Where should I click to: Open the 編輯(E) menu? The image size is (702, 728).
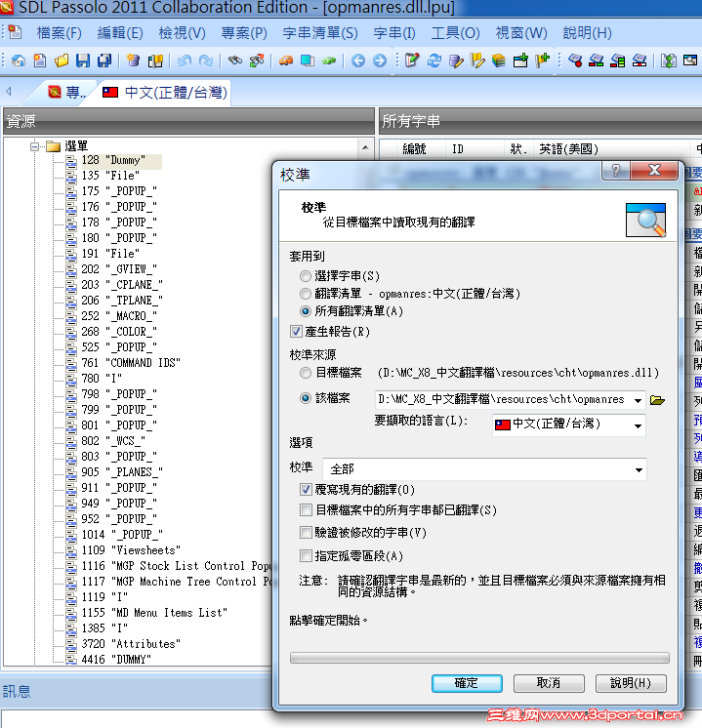[120, 33]
